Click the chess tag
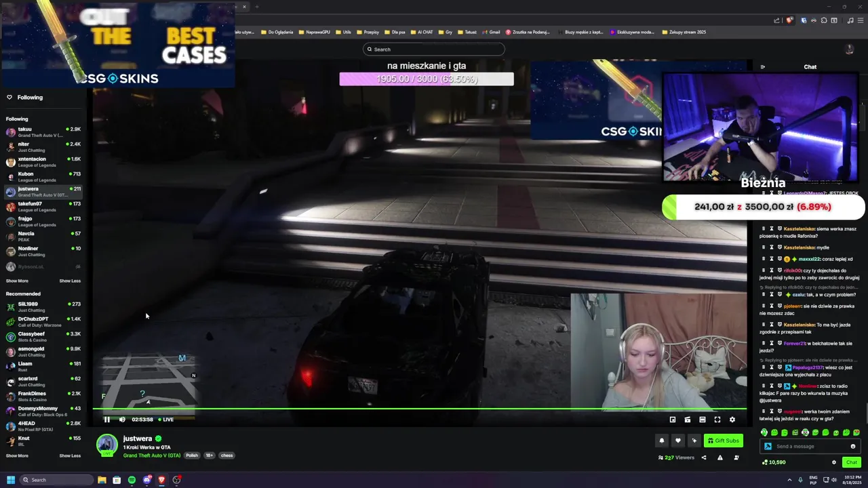This screenshot has height=488, width=868. click(227, 455)
